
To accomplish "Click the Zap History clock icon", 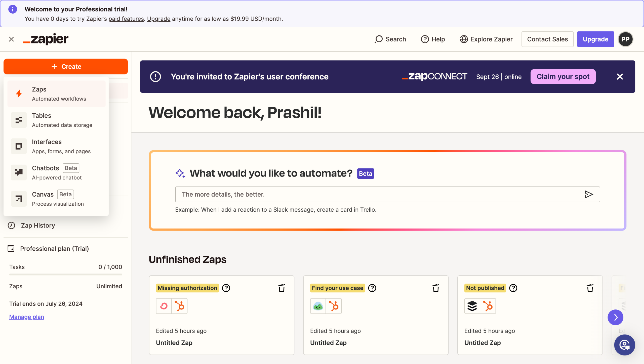I will 11,225.
